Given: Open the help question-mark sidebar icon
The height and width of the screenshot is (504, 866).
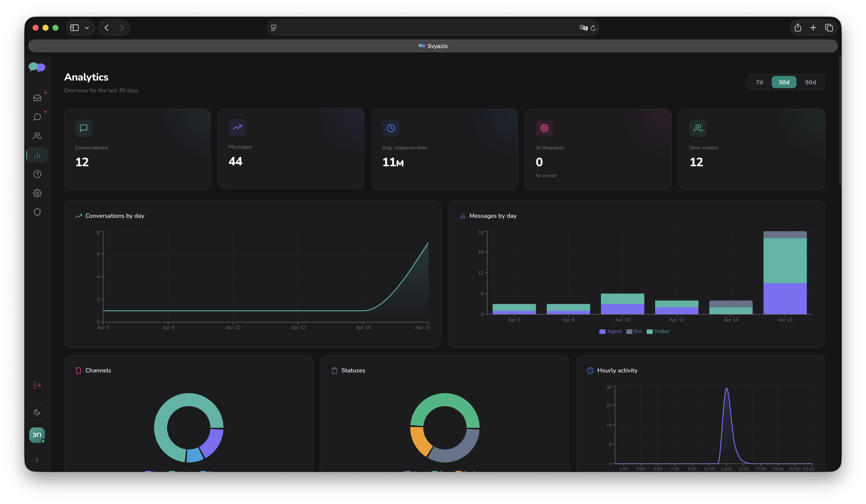Looking at the screenshot, I should click(x=37, y=174).
